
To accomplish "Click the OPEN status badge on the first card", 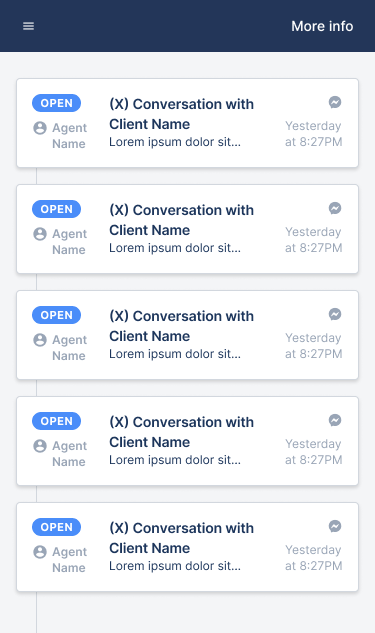I will click(57, 103).
